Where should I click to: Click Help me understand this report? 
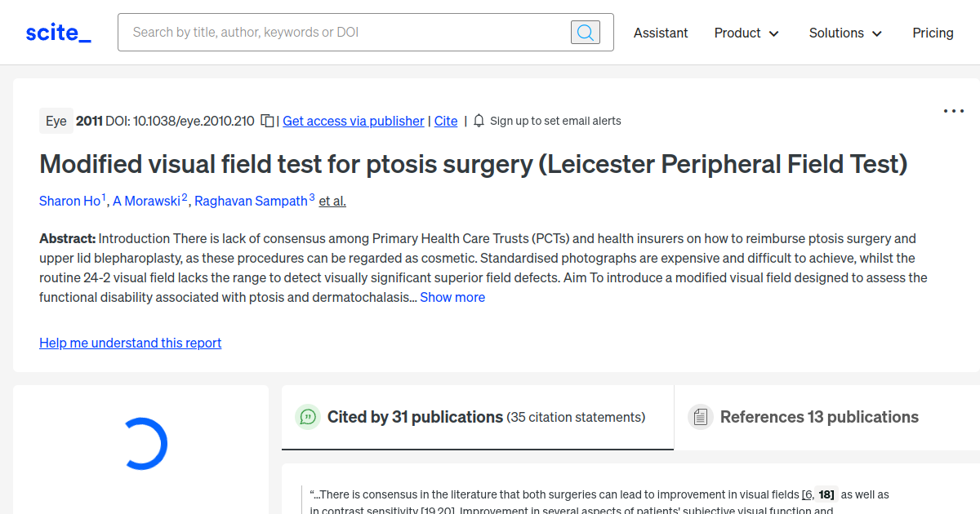pos(130,342)
